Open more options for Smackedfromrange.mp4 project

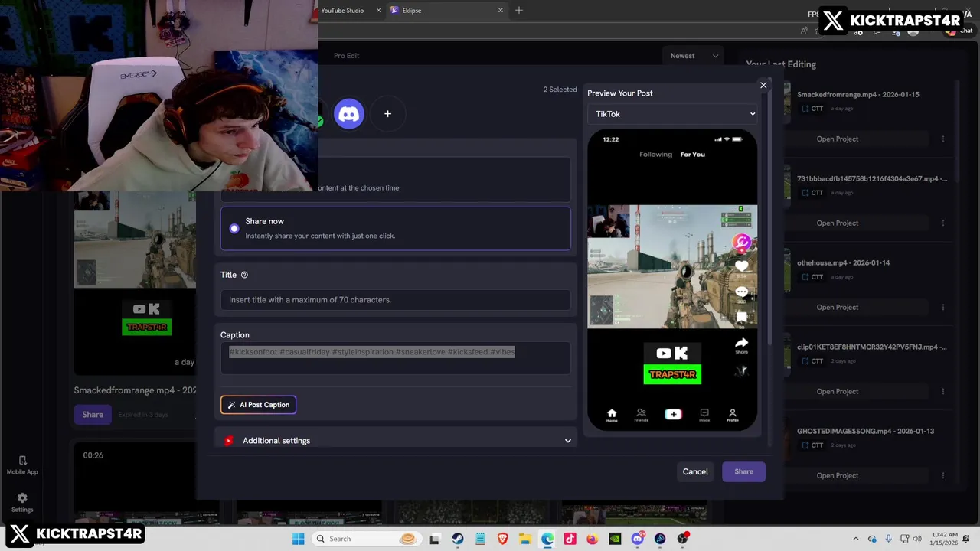[x=942, y=139]
